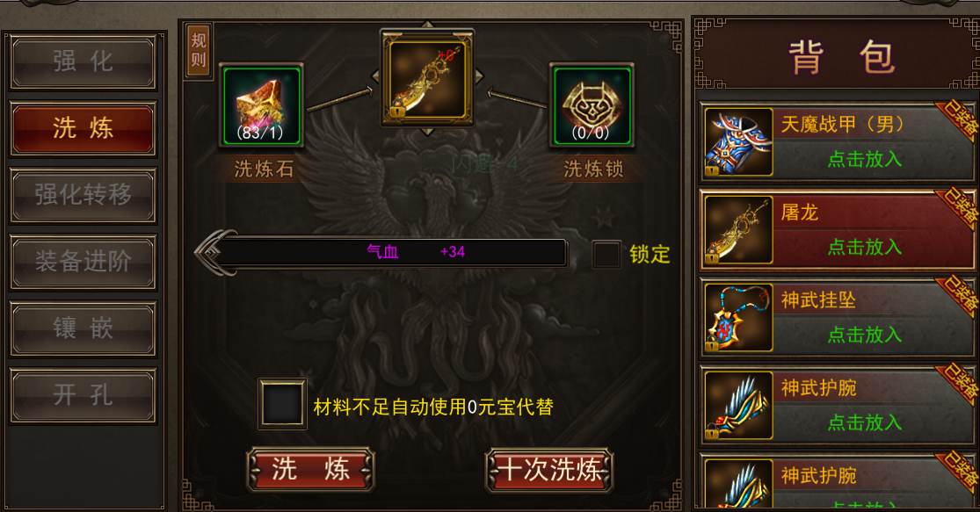Viewport: 980px width, 512px height.
Task: Click the 十次洗炼 button
Action: (x=549, y=469)
